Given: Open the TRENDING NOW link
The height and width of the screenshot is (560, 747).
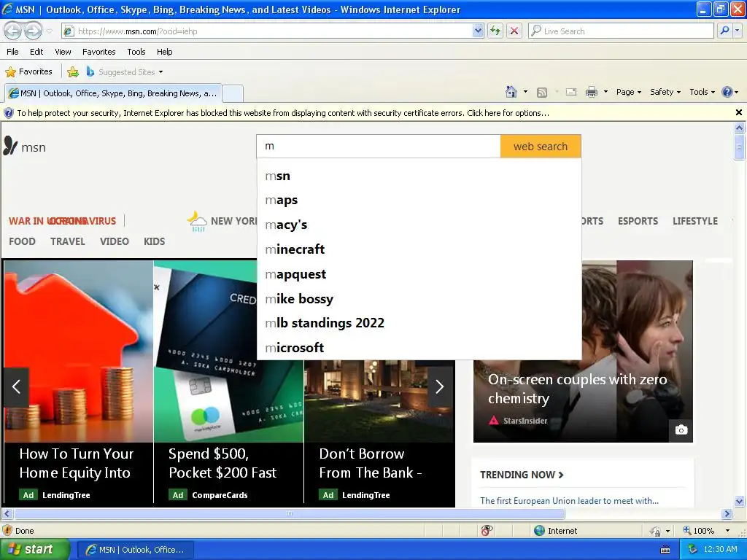Looking at the screenshot, I should click(522, 475).
